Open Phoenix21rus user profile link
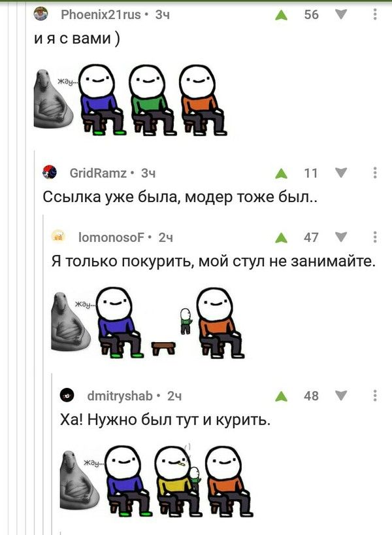The height and width of the screenshot is (535, 392). 101,14
